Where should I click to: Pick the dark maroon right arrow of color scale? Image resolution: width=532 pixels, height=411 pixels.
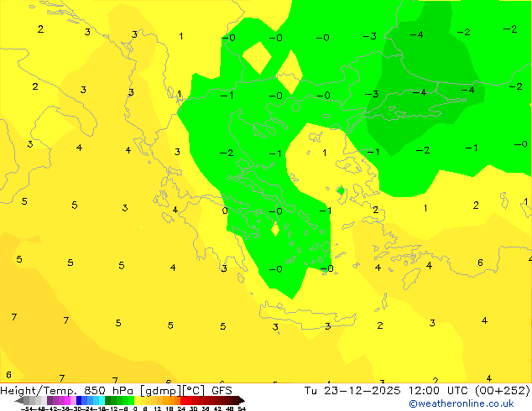point(242,400)
